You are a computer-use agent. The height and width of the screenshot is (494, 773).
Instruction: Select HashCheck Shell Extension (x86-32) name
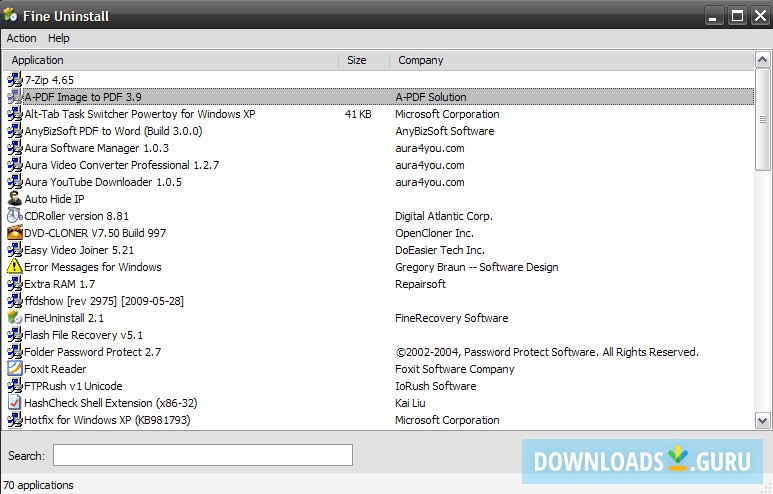click(x=111, y=403)
